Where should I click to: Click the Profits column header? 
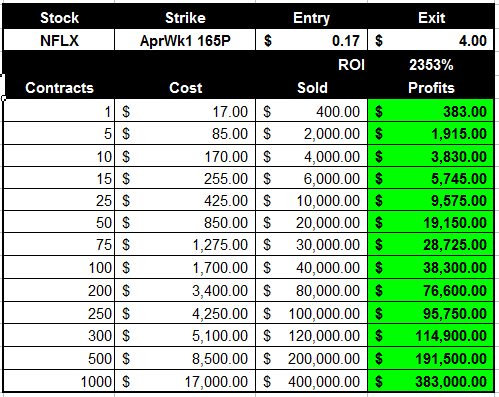coord(431,88)
